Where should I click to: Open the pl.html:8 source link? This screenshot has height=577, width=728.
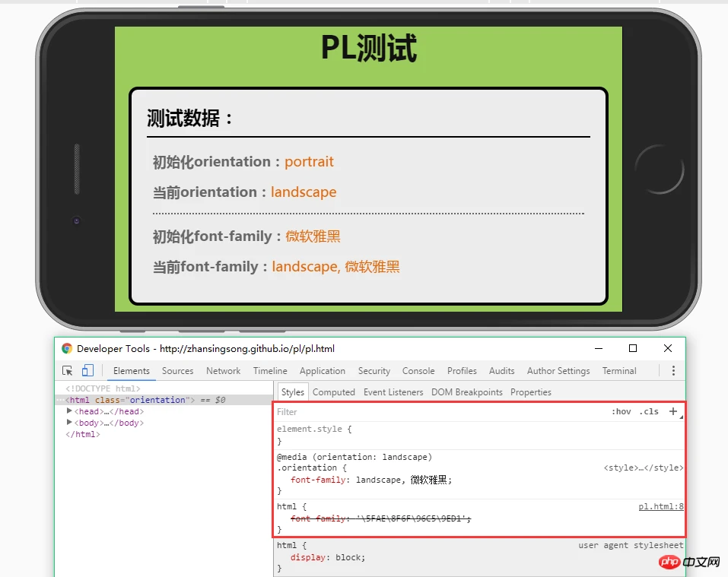coord(660,506)
